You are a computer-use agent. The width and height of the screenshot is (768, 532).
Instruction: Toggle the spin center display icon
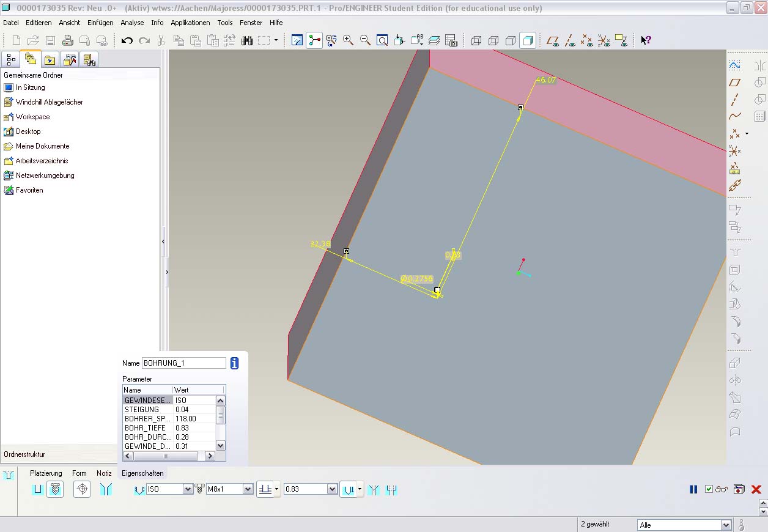(314, 41)
